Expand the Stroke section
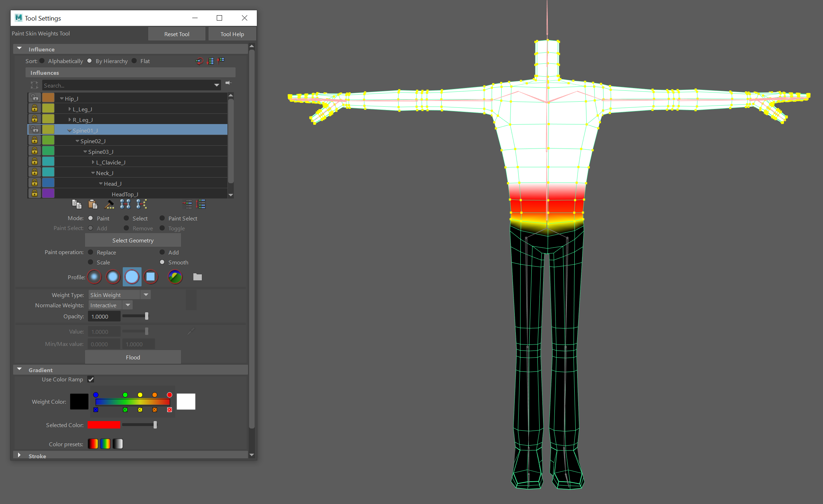Image resolution: width=823 pixels, height=504 pixels. (x=20, y=455)
